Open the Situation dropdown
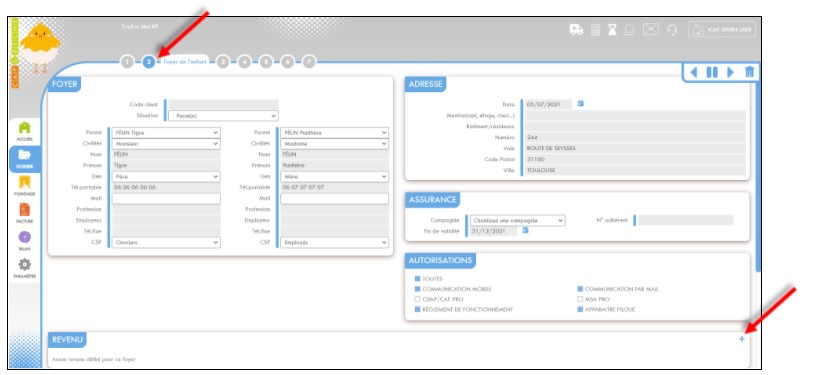The width and height of the screenshot is (818, 375). coord(223,116)
